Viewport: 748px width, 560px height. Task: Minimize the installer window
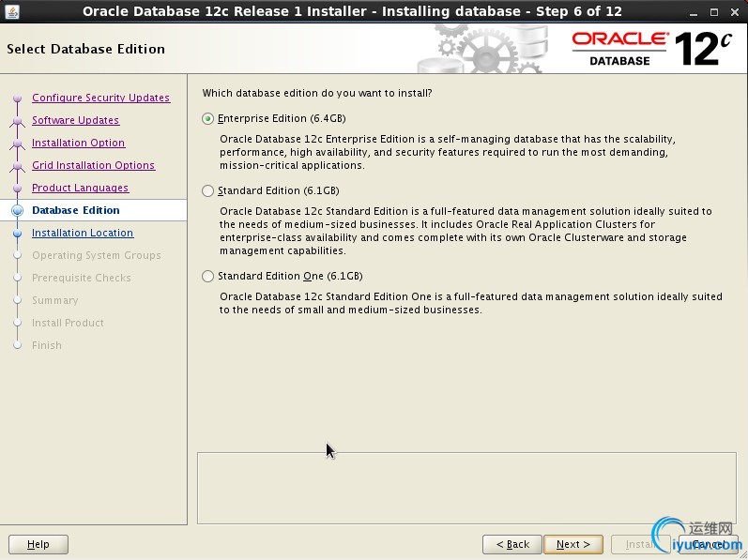pos(694,12)
